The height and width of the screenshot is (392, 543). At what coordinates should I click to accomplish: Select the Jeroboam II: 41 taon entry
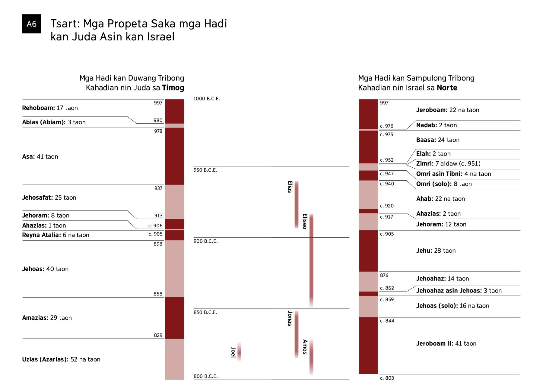(x=446, y=343)
